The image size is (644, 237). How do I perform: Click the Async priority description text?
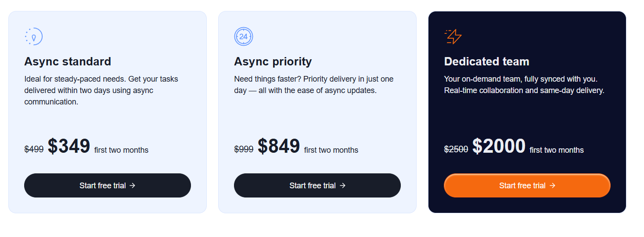[313, 85]
